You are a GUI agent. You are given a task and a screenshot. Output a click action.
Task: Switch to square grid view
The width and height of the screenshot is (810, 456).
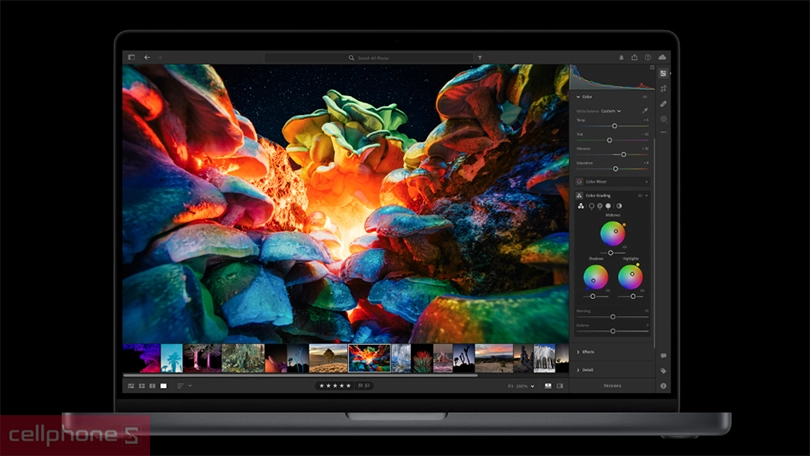142,386
